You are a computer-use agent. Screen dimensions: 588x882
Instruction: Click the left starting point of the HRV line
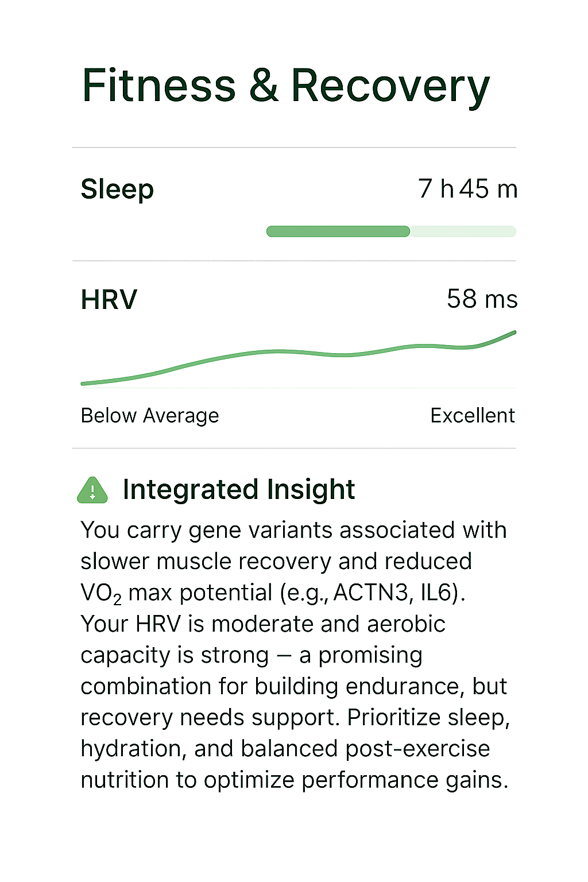click(x=85, y=383)
